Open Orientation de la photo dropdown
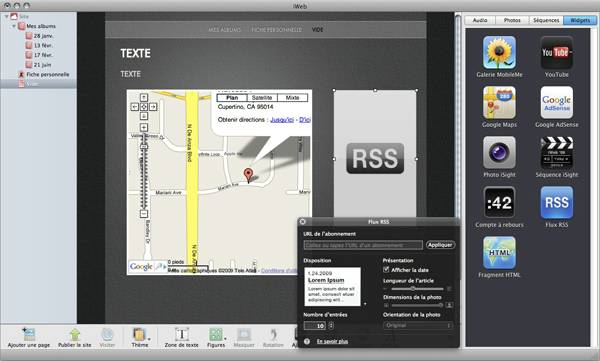The width and height of the screenshot is (600, 361). click(418, 325)
